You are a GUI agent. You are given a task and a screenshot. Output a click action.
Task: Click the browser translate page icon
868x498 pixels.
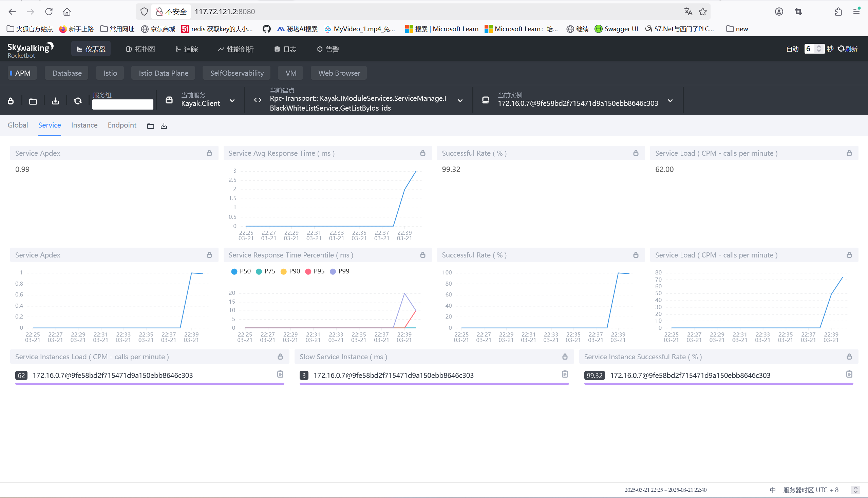click(x=688, y=12)
